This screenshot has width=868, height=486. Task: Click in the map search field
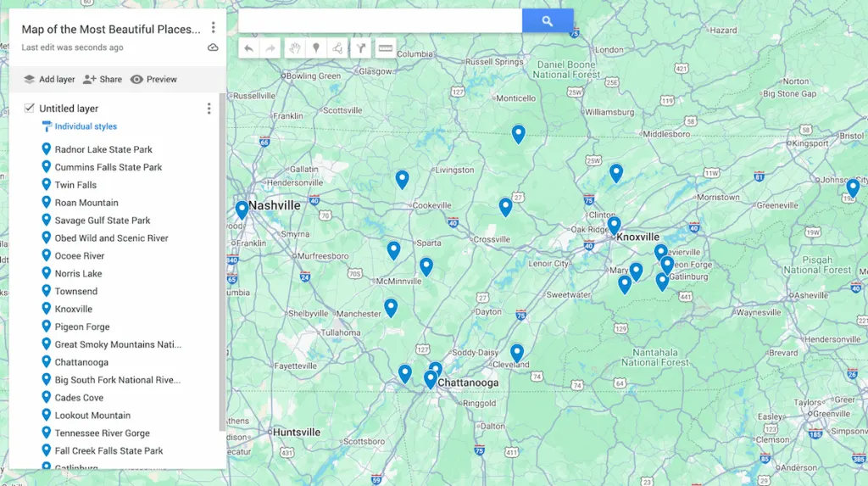(381, 21)
